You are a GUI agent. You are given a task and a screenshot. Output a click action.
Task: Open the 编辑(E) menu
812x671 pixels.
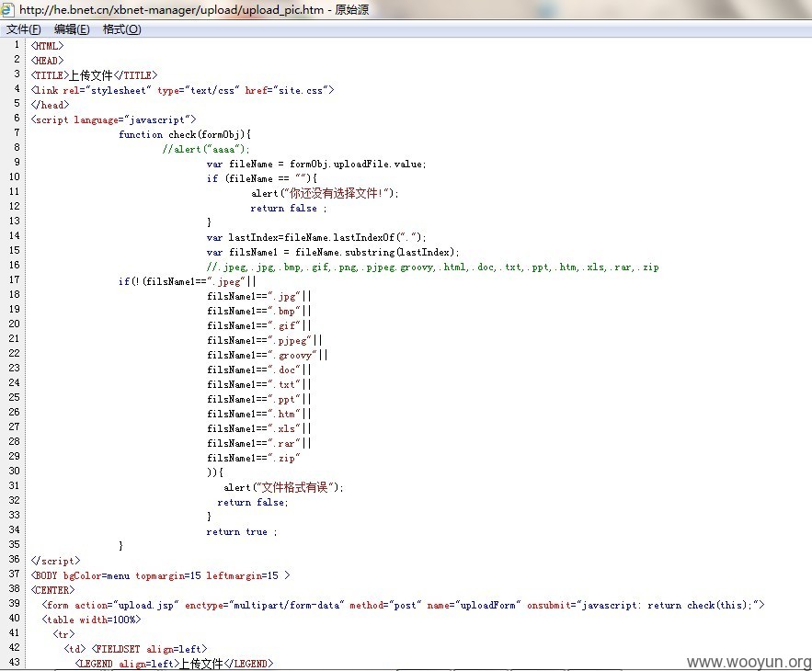(x=72, y=29)
